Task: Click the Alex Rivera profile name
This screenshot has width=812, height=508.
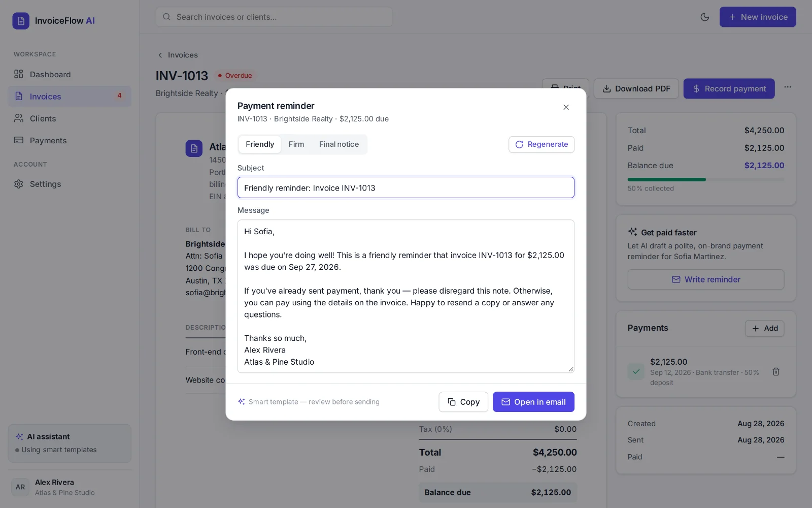Action: pos(54,482)
